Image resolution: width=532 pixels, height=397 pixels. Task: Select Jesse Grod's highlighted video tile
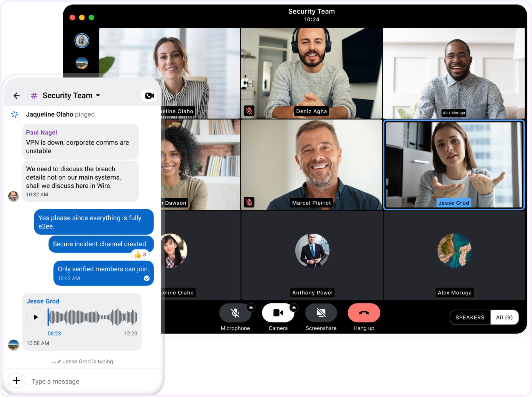tap(454, 165)
